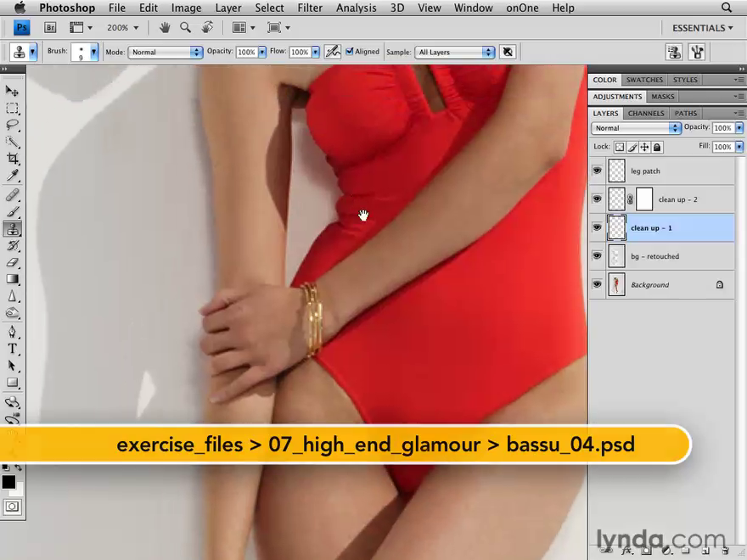The height and width of the screenshot is (560, 747).
Task: Select the Magic Wand tool
Action: point(13,142)
